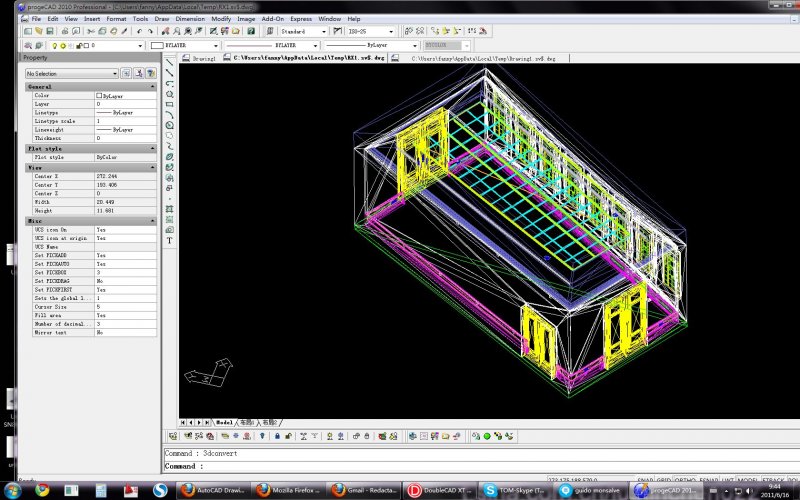Click the Save icon in standard toolbar
The height and width of the screenshot is (500, 800).
coord(50,32)
